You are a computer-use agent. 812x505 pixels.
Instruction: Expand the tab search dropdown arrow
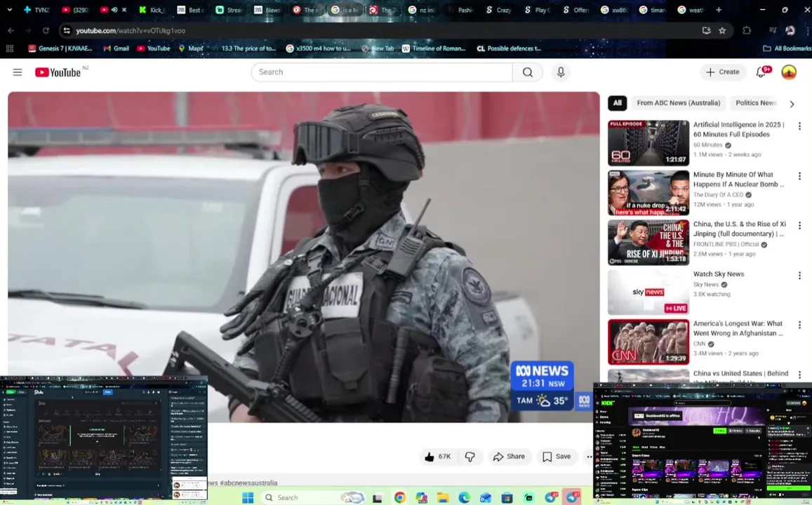9,10
